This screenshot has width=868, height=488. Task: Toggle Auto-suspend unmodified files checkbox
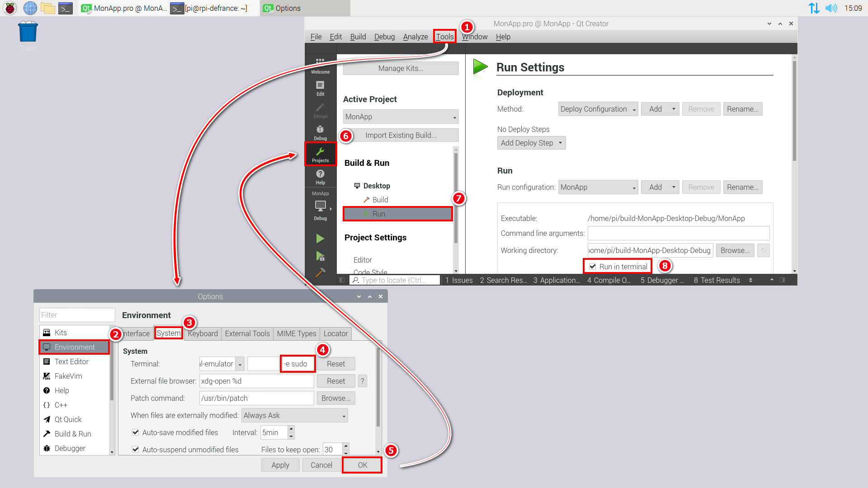pyautogui.click(x=135, y=449)
